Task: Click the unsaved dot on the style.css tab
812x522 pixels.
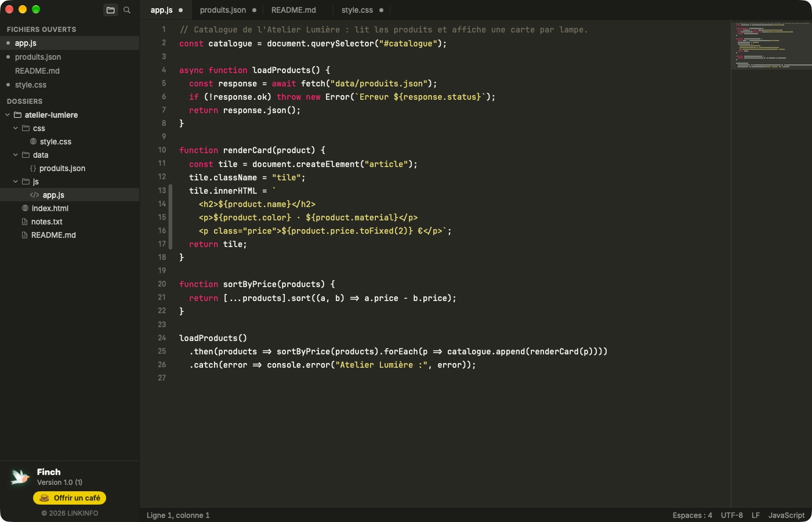Action: (x=381, y=10)
